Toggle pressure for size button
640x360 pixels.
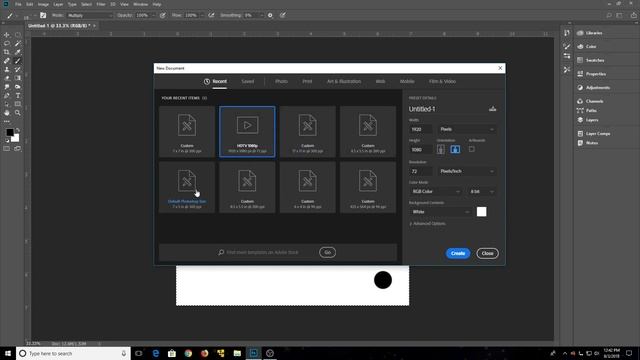[x=282, y=15]
